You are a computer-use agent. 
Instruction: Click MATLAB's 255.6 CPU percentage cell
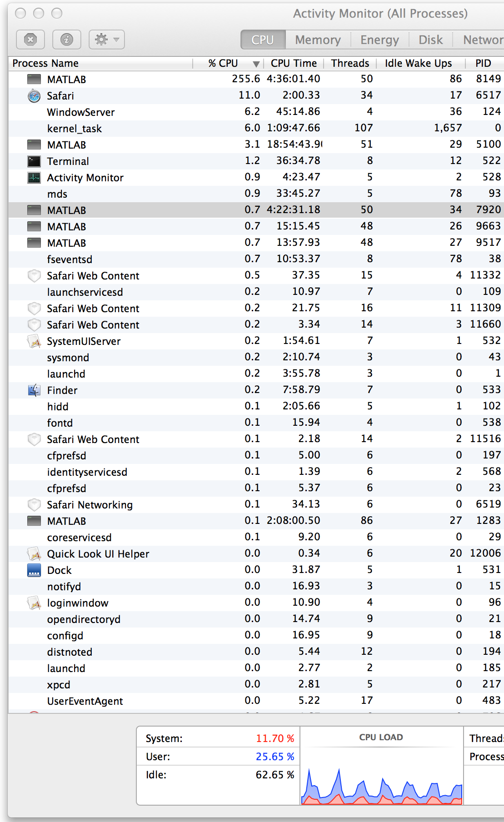[246, 79]
